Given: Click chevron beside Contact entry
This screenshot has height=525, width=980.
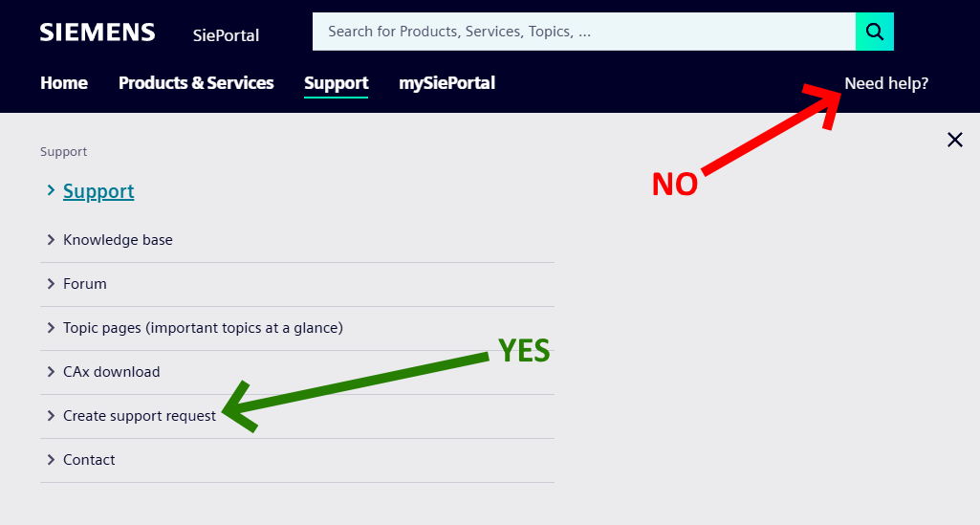Looking at the screenshot, I should tap(51, 460).
